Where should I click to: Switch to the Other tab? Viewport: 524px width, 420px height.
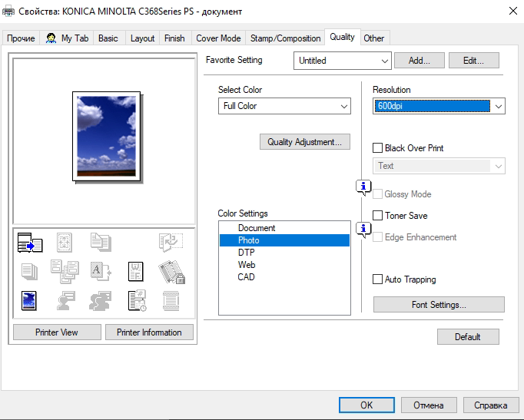374,38
